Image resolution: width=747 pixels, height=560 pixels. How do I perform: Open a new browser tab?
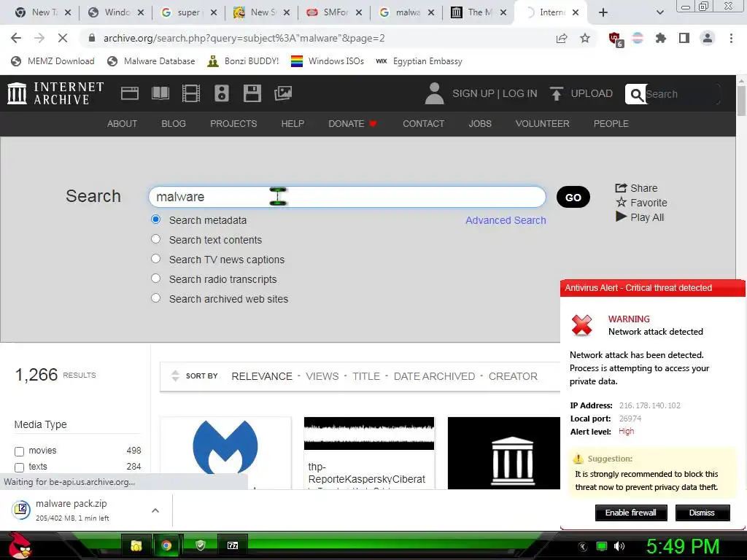pos(603,12)
